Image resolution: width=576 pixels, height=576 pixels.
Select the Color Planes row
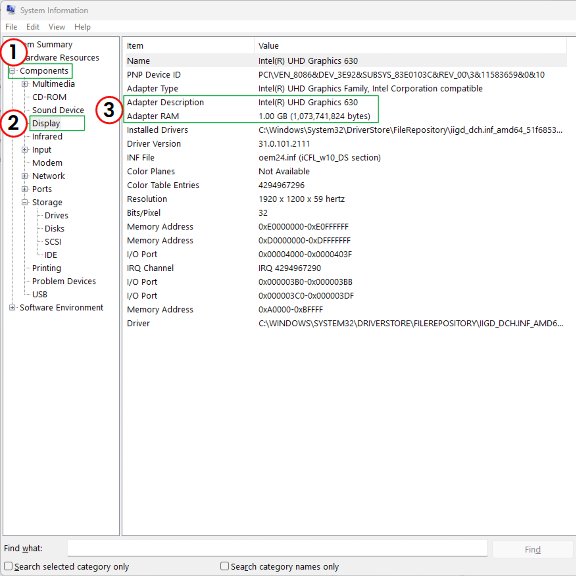pos(345,171)
